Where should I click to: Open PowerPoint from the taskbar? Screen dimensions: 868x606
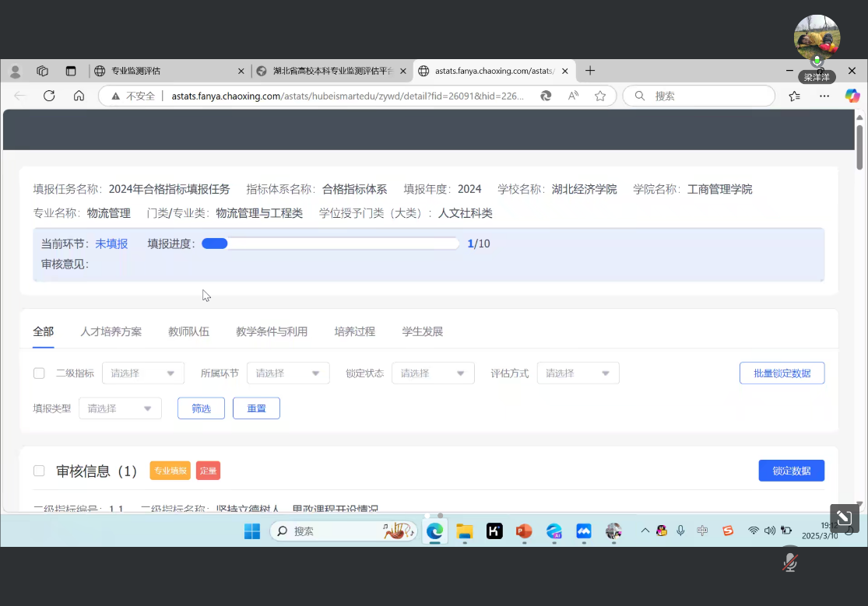click(524, 531)
